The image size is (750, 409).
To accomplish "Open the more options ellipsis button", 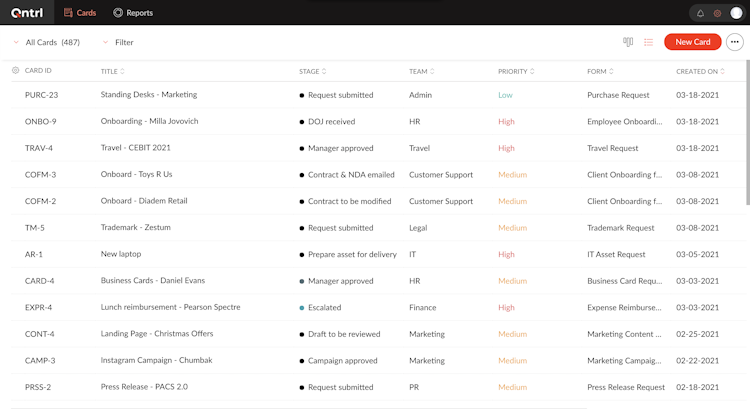I will pos(735,42).
